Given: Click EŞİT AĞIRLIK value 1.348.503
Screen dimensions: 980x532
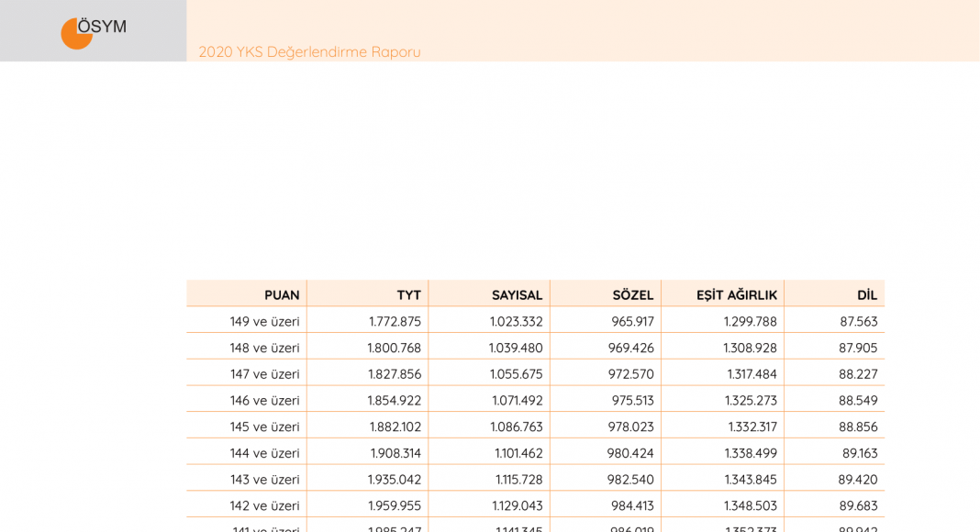Looking at the screenshot, I should (x=751, y=505).
